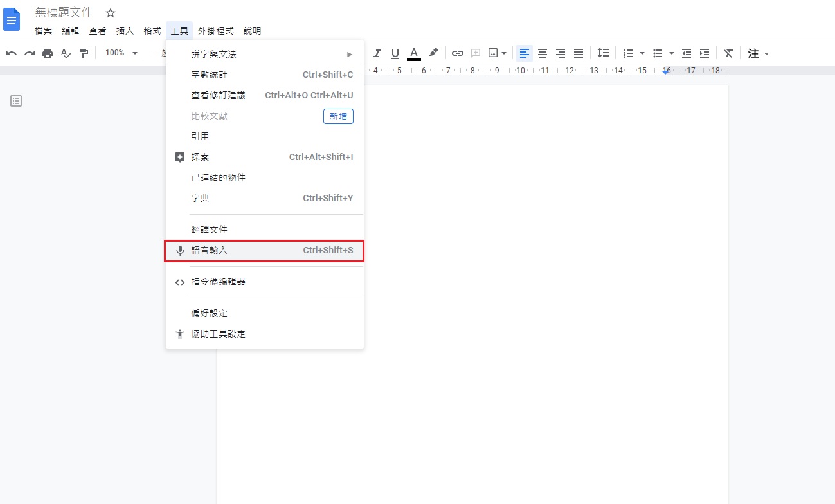Screen dimensions: 835x504
Task: Toggle italic formatting
Action: coord(377,53)
